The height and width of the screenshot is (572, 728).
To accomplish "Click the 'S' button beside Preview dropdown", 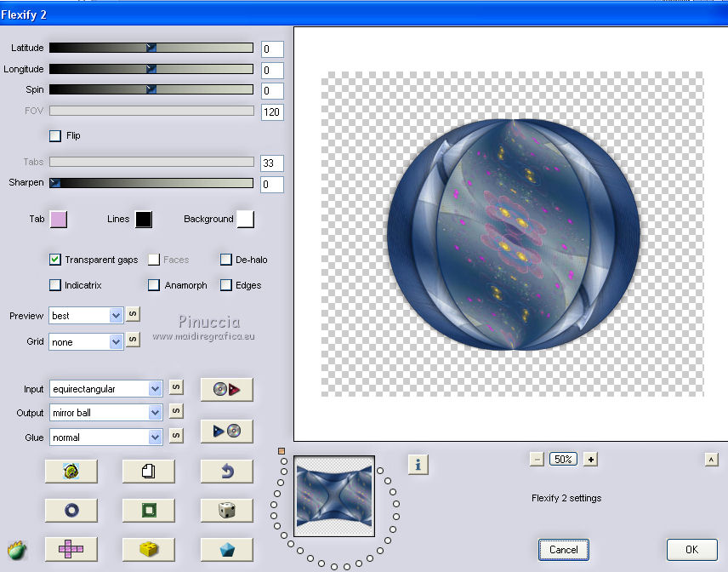I will [133, 314].
